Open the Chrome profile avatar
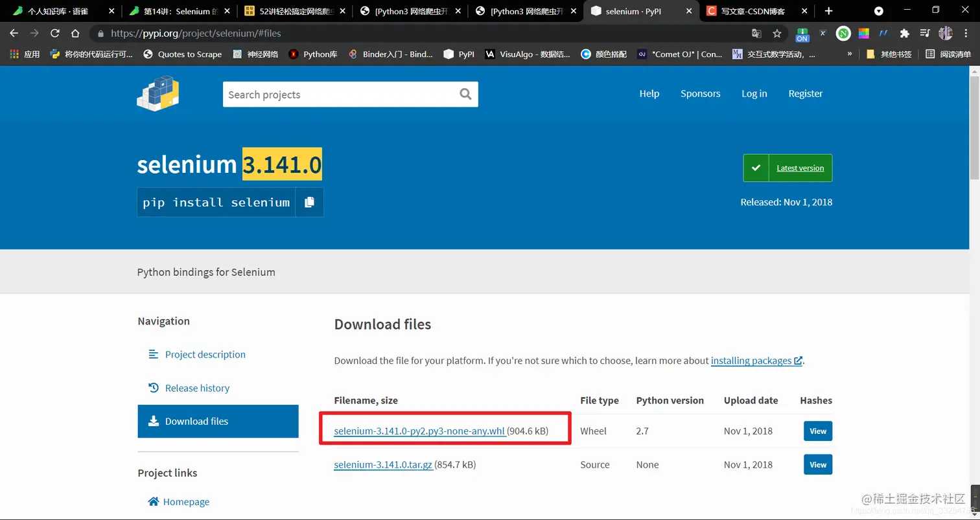 click(946, 34)
